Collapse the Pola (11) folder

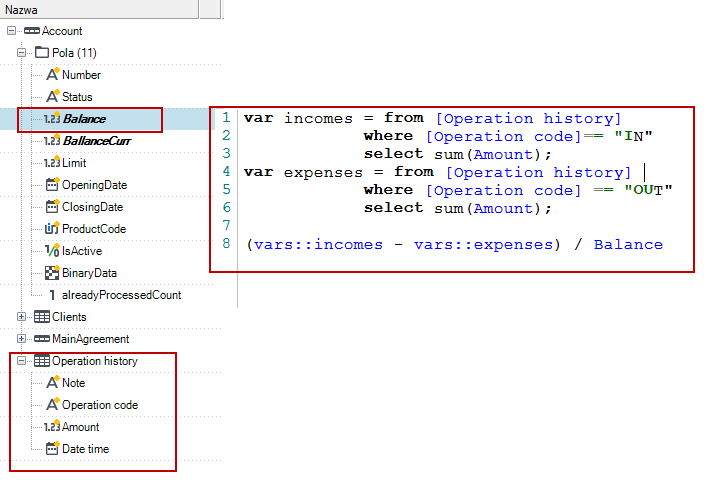(21, 53)
